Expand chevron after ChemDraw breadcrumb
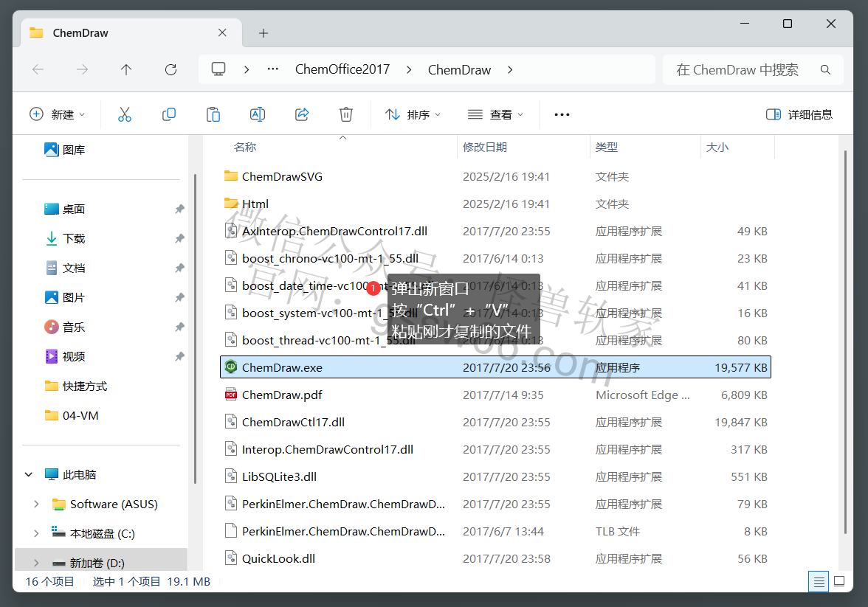Screen dimensions: 868x607 (511, 70)
